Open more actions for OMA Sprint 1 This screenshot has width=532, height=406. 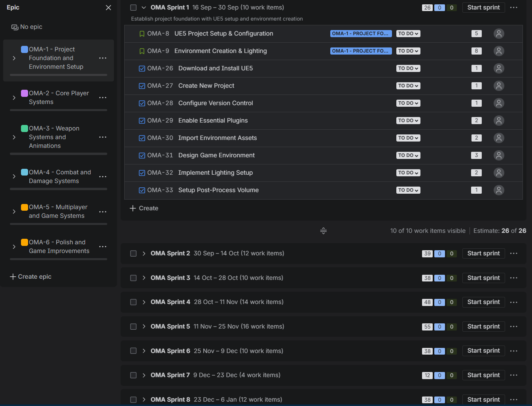click(513, 8)
